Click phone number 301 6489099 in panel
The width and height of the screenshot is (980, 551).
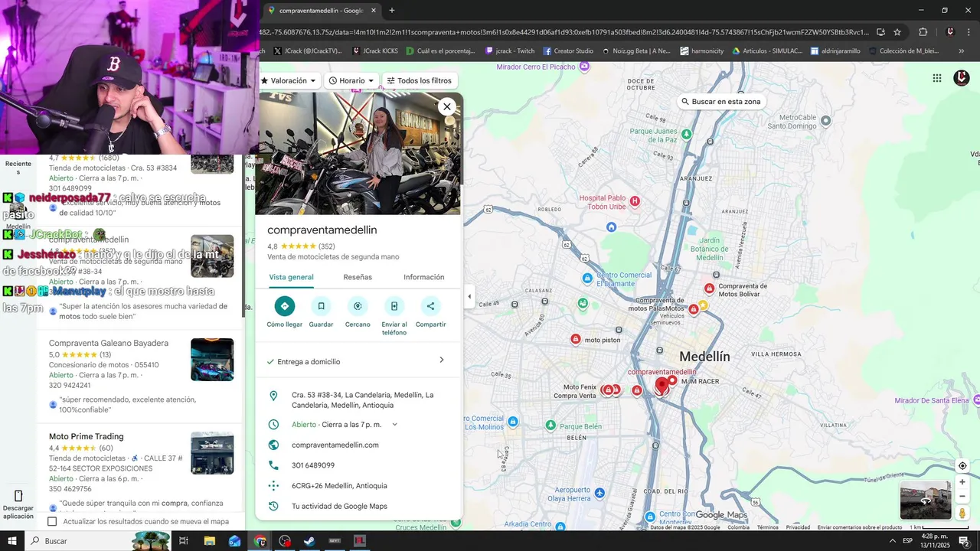point(313,465)
